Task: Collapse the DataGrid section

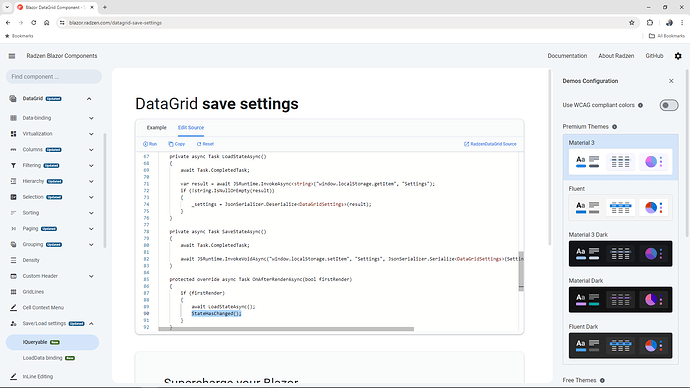Action: (x=89, y=99)
